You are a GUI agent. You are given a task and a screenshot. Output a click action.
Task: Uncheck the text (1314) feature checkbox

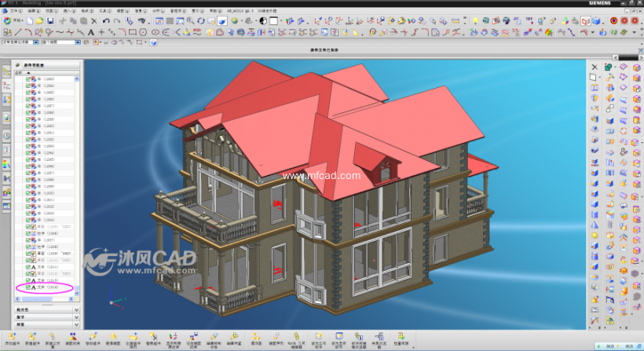[29, 288]
